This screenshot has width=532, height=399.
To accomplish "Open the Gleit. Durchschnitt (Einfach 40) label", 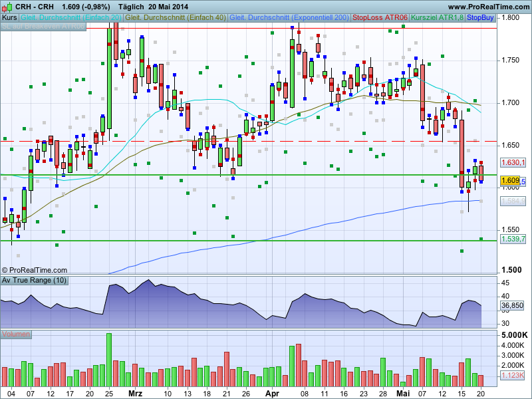I will [176, 18].
